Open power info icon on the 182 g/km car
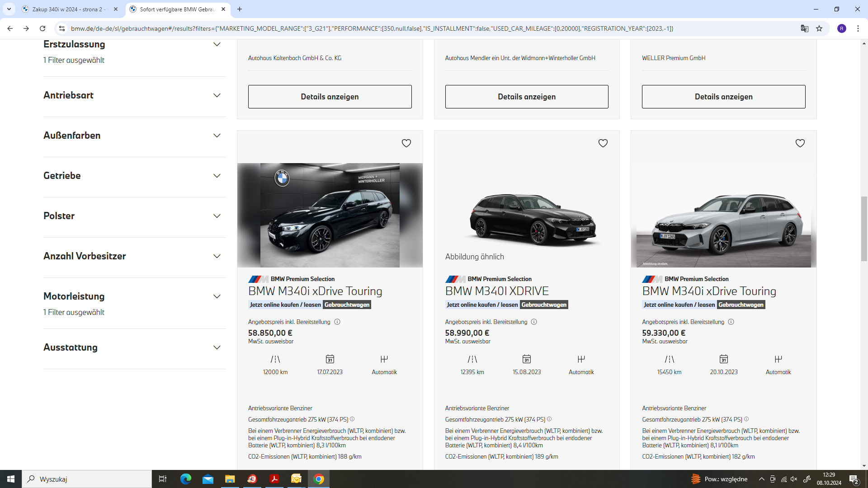 click(746, 419)
